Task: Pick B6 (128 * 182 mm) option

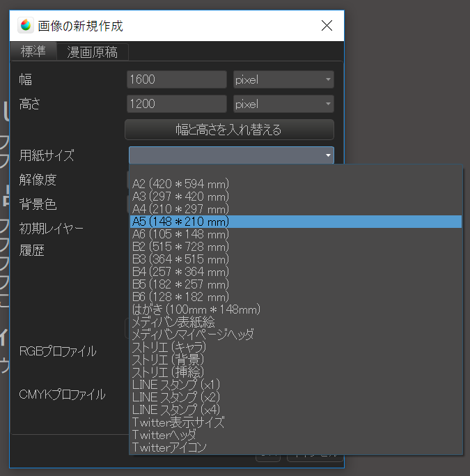Action: click(296, 297)
